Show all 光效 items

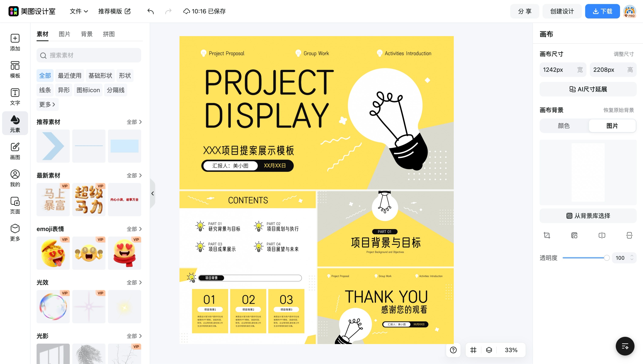pos(134,282)
